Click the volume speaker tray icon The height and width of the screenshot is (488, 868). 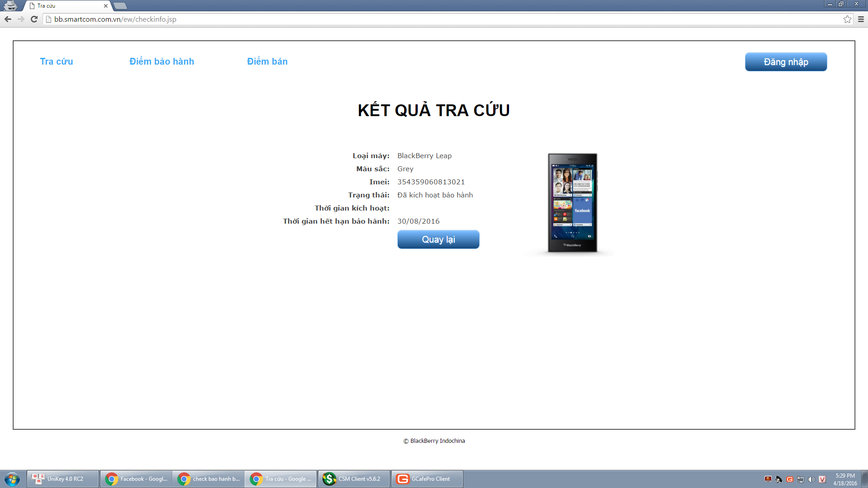click(x=811, y=479)
